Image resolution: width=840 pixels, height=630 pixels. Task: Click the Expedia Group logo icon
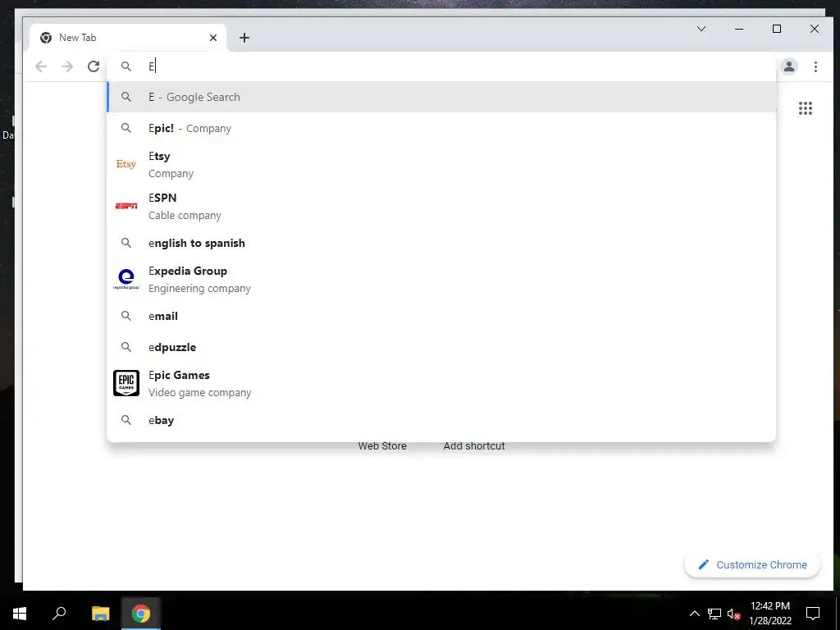click(126, 279)
